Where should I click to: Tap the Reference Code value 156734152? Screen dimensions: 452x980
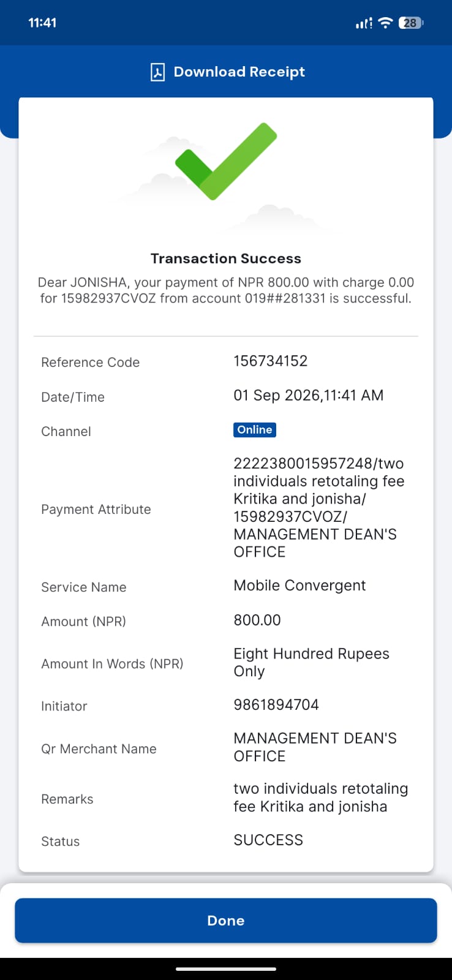click(270, 361)
